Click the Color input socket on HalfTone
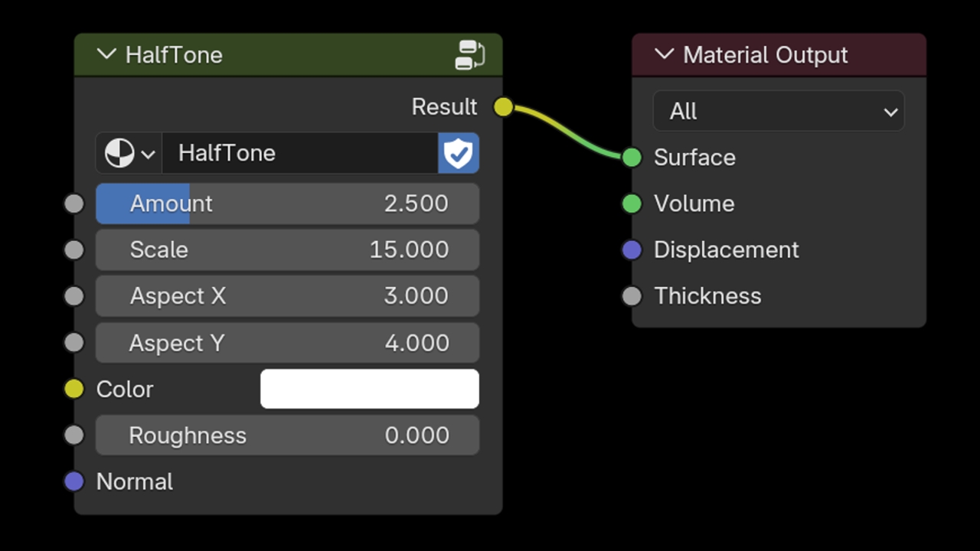The width and height of the screenshot is (980, 551). (74, 389)
